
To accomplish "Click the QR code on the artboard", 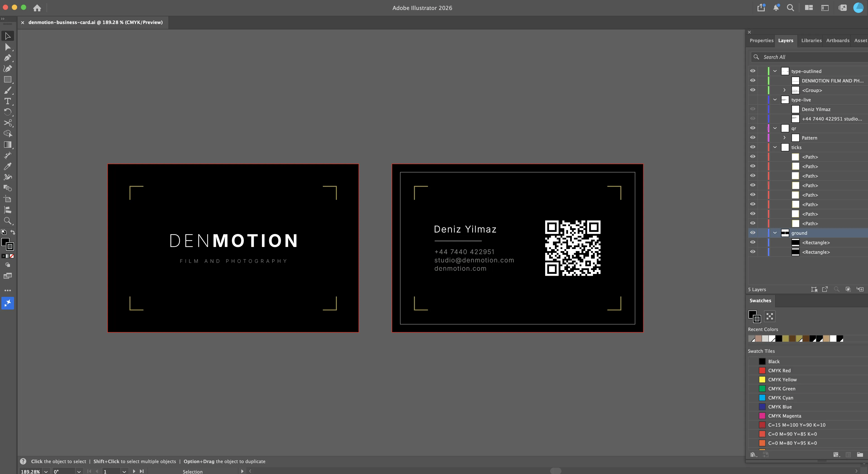I will (x=573, y=248).
